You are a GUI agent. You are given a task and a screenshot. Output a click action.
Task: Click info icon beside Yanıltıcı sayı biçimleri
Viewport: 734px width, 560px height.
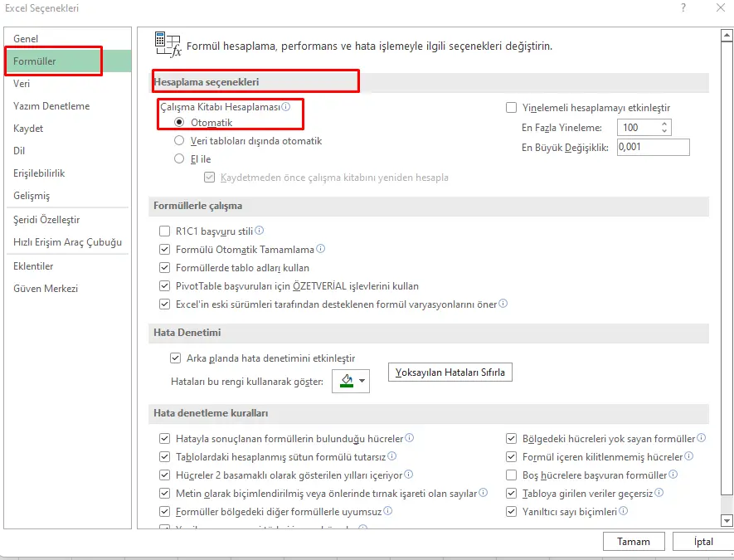click(624, 512)
